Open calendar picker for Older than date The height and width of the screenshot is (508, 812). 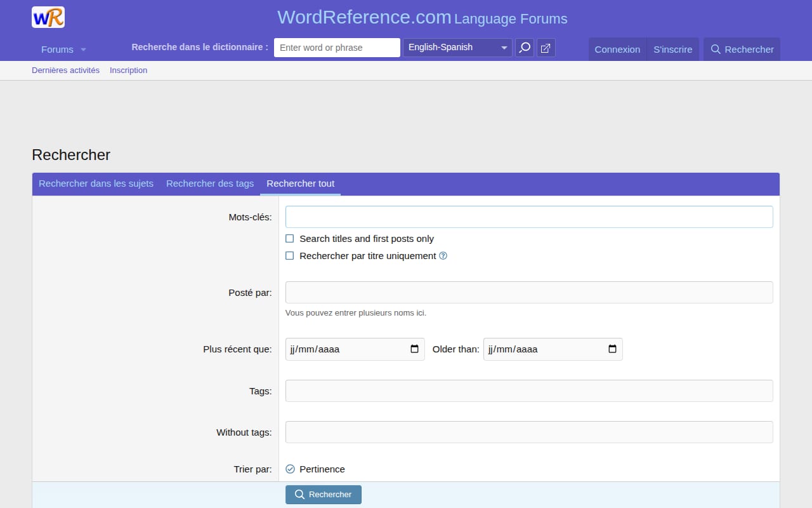pos(612,349)
